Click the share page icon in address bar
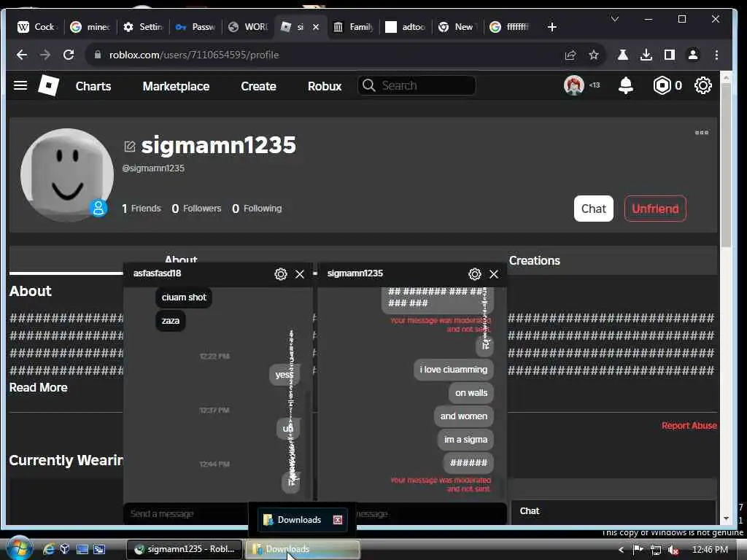 [570, 55]
